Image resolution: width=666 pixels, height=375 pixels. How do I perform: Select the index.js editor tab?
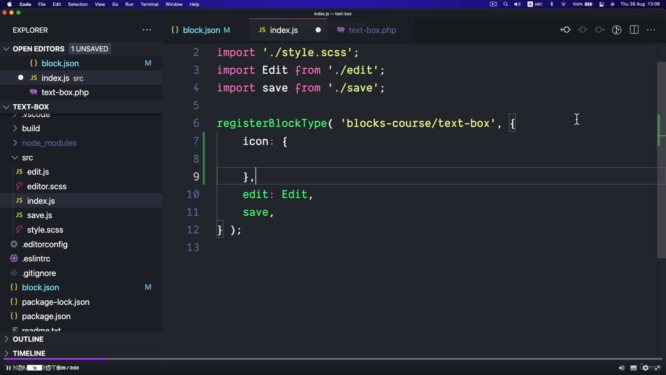[289, 30]
